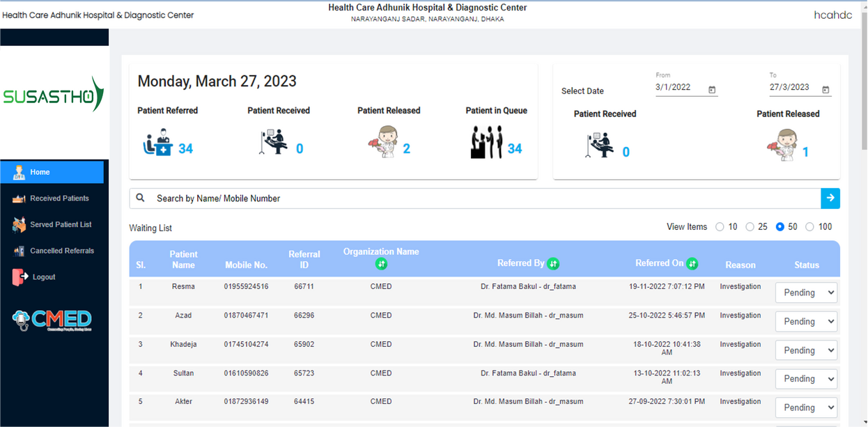Click the Status column header
Viewport: 868px width, 427px height.
click(x=807, y=265)
